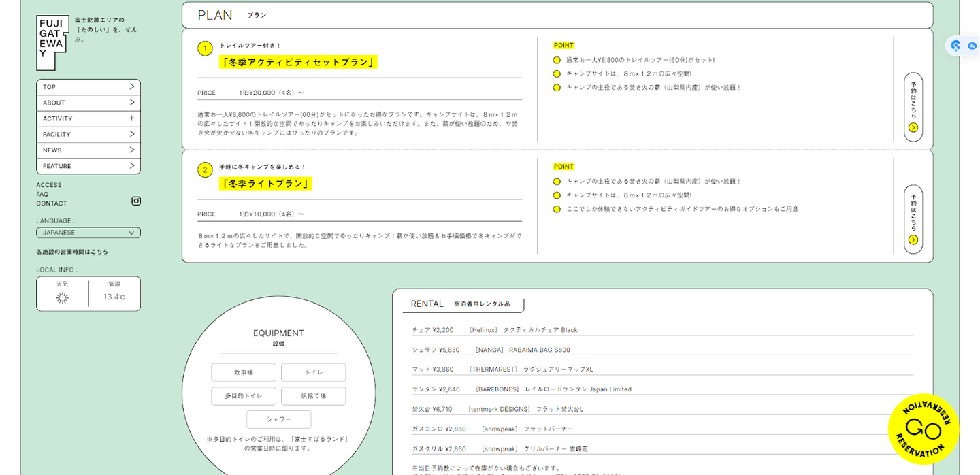The height and width of the screenshot is (475, 980).
Task: Click 手軽に冬キャンプを楽しめる！ subtitle
Action: point(263,167)
